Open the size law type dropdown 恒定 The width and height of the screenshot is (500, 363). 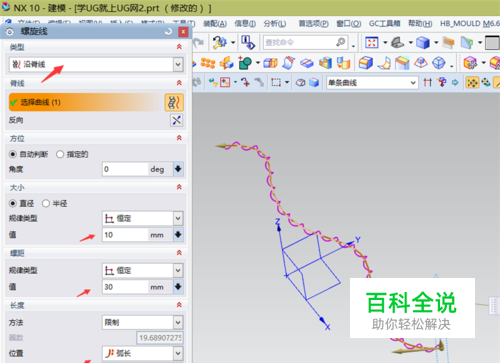coord(143,219)
